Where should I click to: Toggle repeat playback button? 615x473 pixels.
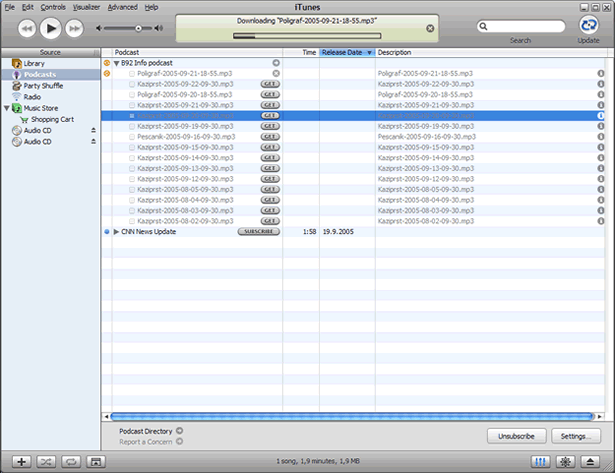coord(71,462)
